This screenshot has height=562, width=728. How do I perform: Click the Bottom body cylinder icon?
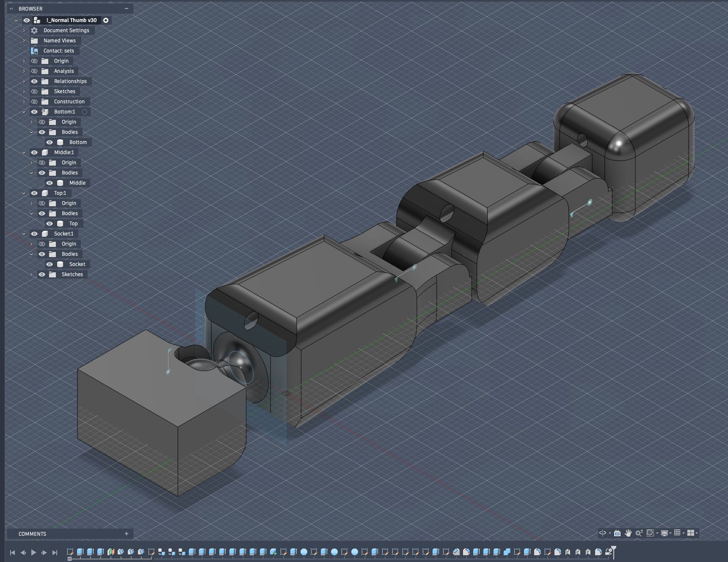(x=60, y=142)
